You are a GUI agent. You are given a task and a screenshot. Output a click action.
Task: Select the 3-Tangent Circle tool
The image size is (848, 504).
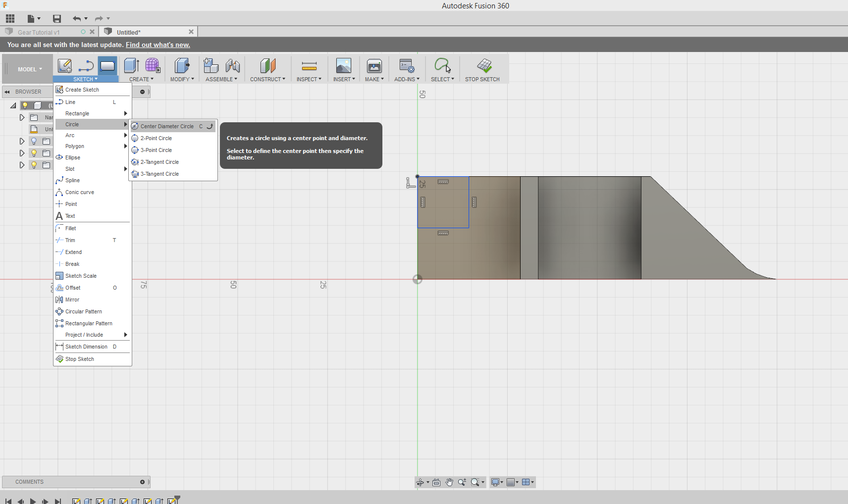point(159,174)
